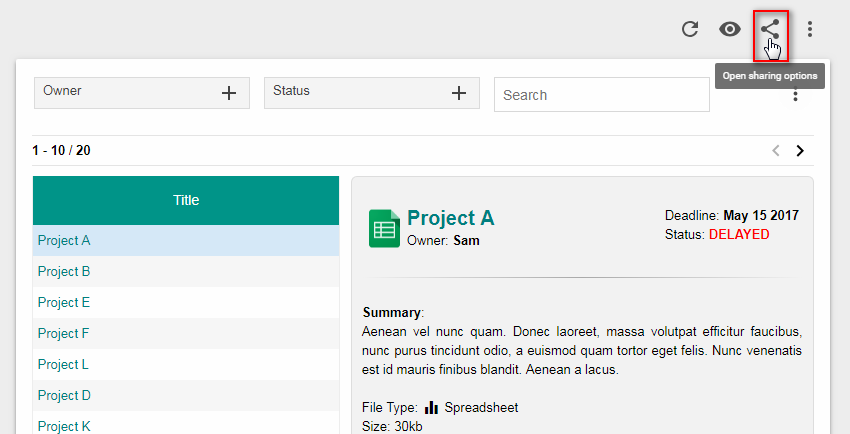
Task: Open sharing options via share icon
Action: pos(770,29)
